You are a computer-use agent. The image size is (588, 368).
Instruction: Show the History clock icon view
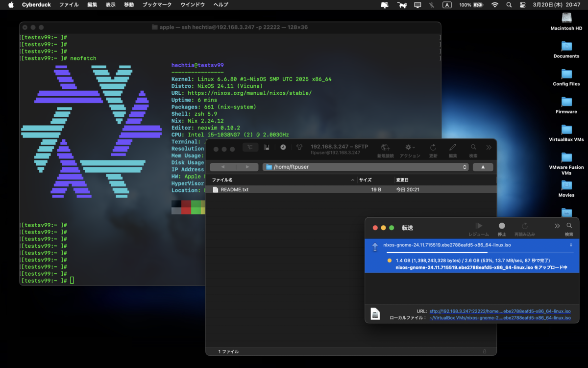tap(283, 147)
